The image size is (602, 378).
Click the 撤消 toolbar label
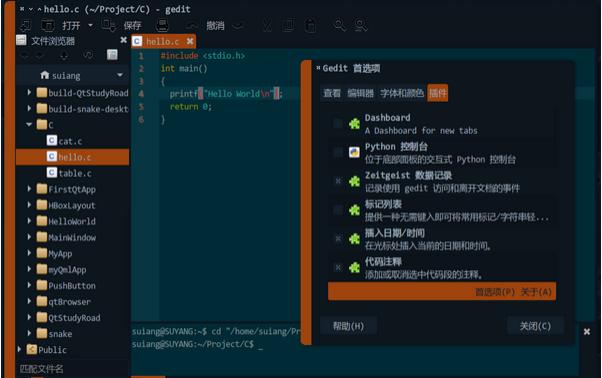[x=215, y=26]
